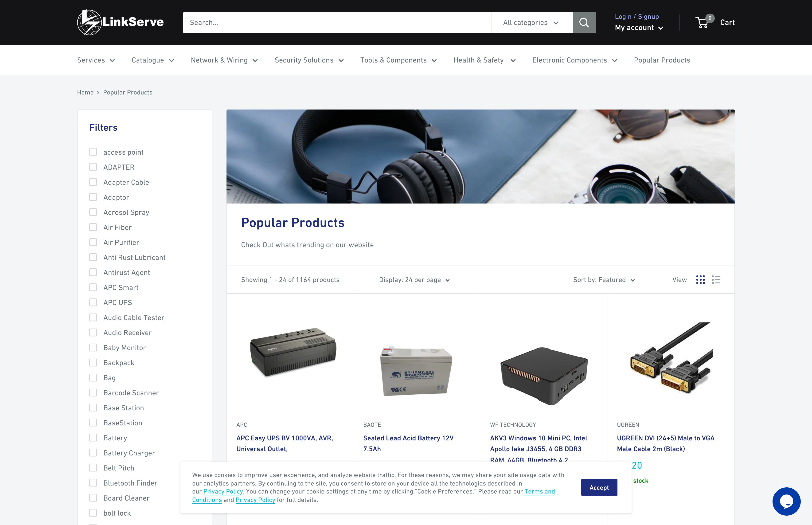Click the LinkServe logo
812x525 pixels.
pyautogui.click(x=120, y=22)
